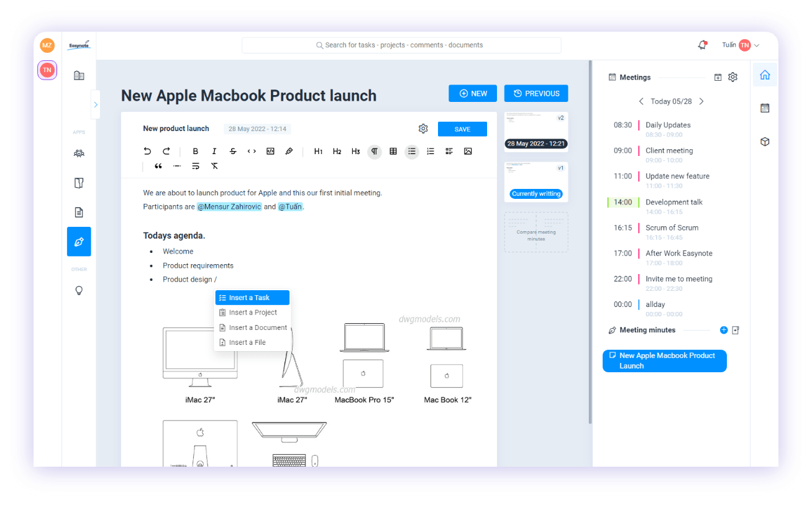Select the TN avatar in sidebar

click(47, 70)
